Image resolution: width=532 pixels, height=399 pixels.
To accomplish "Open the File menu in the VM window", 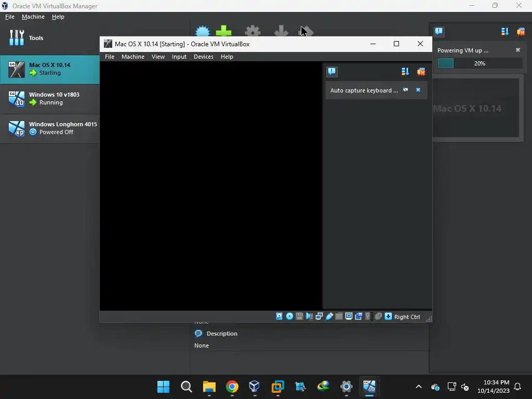I will coord(110,57).
